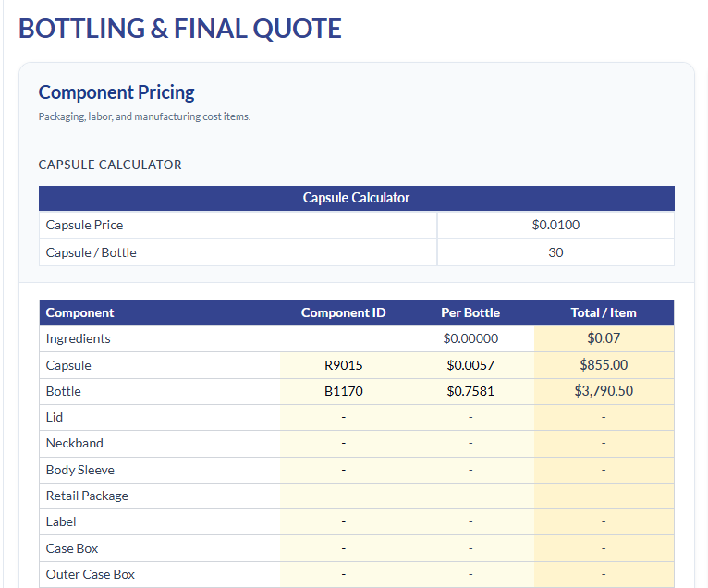Click the Neckband component ID cell
Image resolution: width=708 pixels, height=588 pixels.
344,444
